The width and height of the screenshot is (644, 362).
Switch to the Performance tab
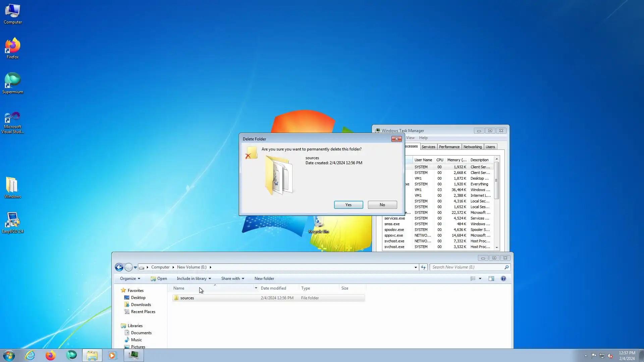[449, 147]
